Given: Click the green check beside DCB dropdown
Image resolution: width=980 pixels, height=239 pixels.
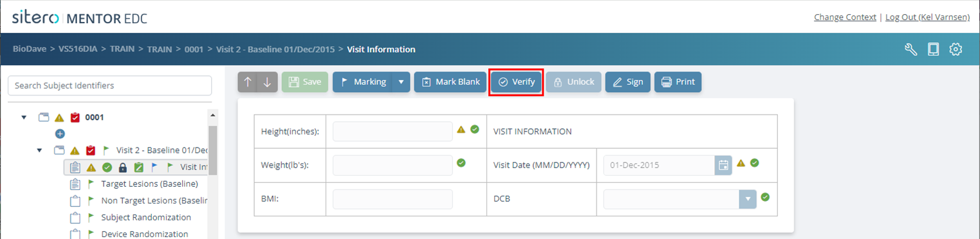Looking at the screenshot, I should [x=765, y=196].
